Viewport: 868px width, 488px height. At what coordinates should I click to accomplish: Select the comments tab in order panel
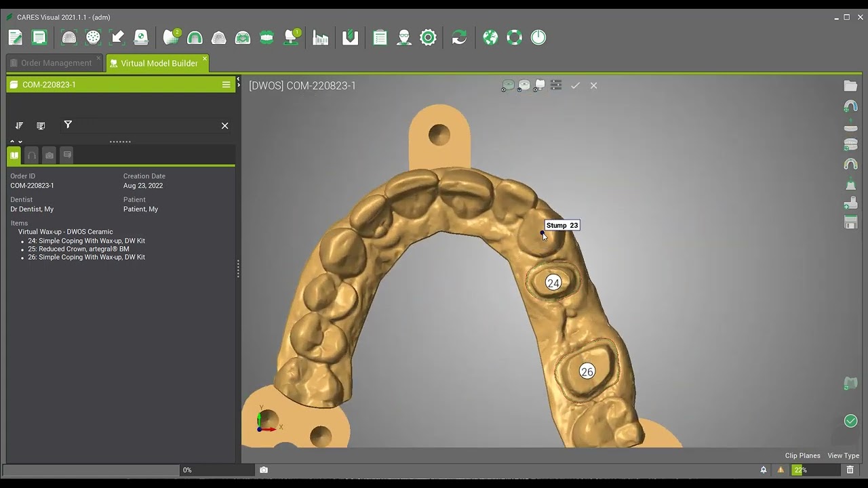pyautogui.click(x=66, y=155)
